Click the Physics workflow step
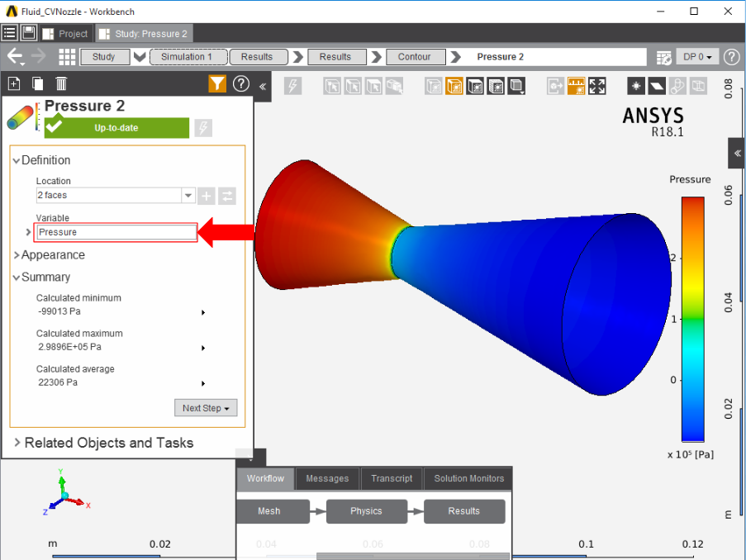 click(x=366, y=511)
